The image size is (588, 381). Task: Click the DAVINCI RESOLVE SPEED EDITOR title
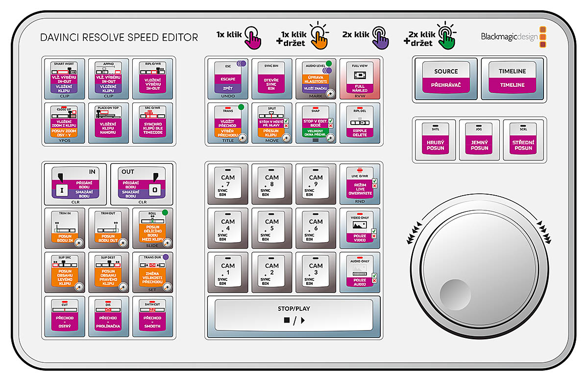(x=119, y=37)
